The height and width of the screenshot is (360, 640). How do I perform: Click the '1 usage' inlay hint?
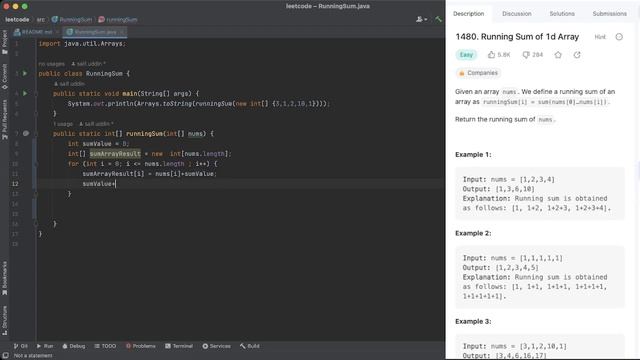point(63,124)
